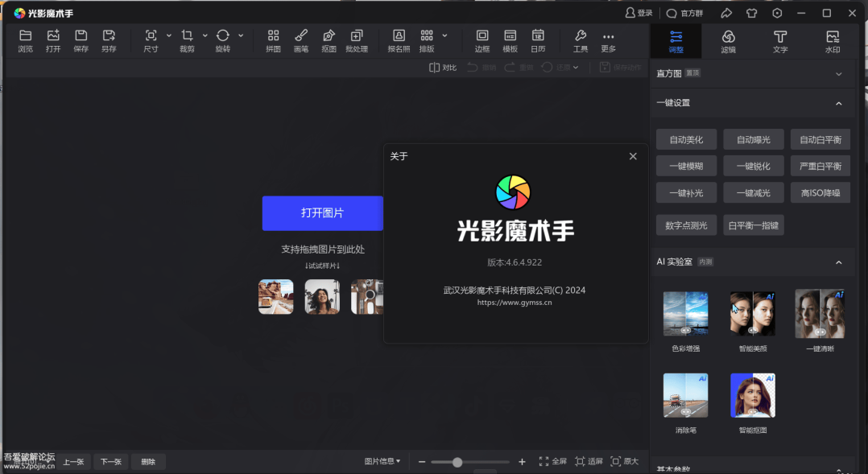868x474 pixels.
Task: Open the 报名照 ID photo tool
Action: [399, 41]
